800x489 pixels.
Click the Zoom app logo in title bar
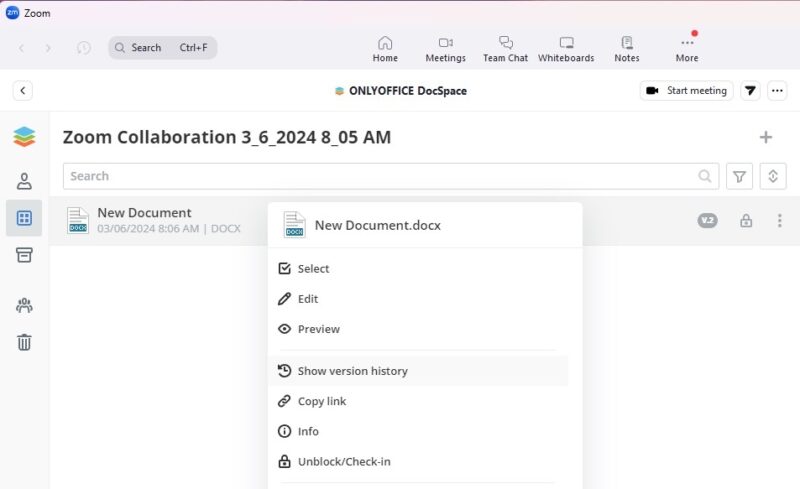click(x=12, y=13)
